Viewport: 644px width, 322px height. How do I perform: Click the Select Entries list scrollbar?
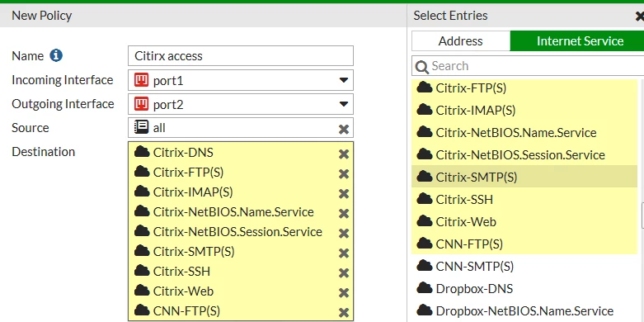click(642, 215)
